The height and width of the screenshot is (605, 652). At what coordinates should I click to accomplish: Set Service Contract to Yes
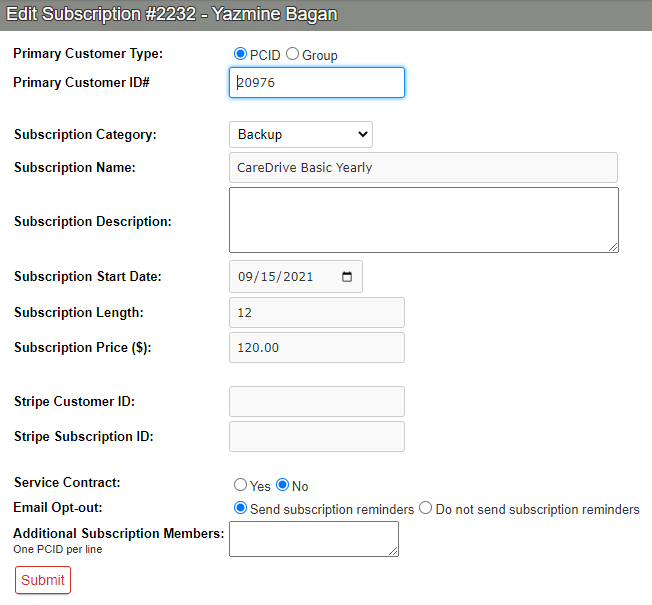(x=240, y=486)
